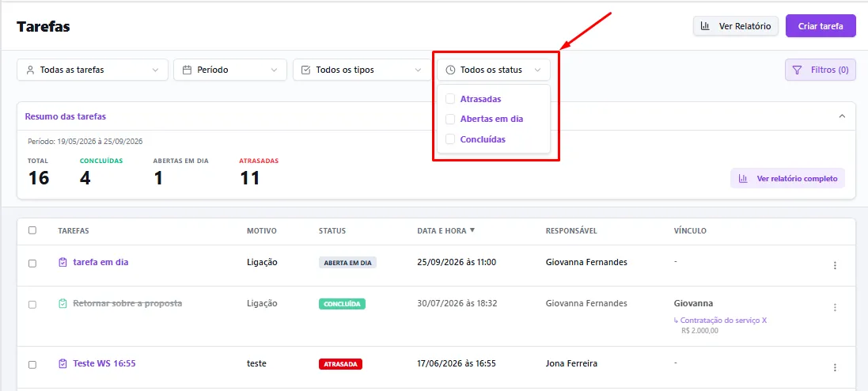Click the 30/07/2026 às 18:32 date cell
Screen dimensions: 868x391
pos(457,303)
